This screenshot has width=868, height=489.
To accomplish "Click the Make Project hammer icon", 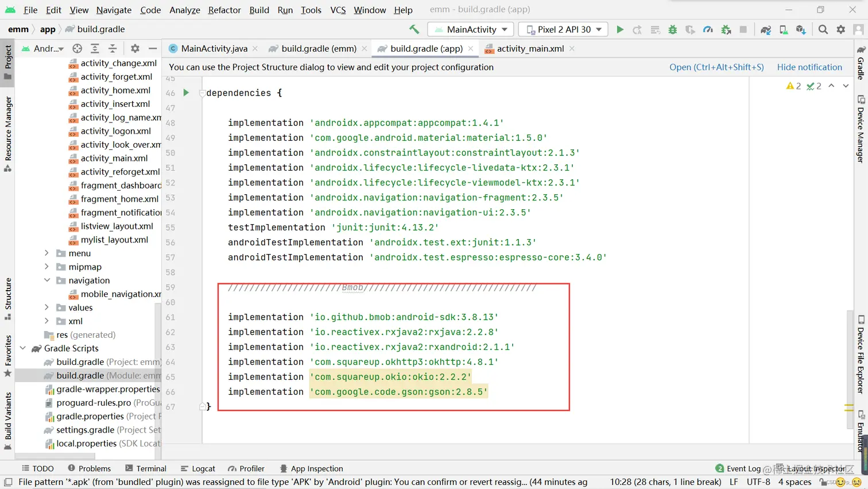I will (x=414, y=29).
